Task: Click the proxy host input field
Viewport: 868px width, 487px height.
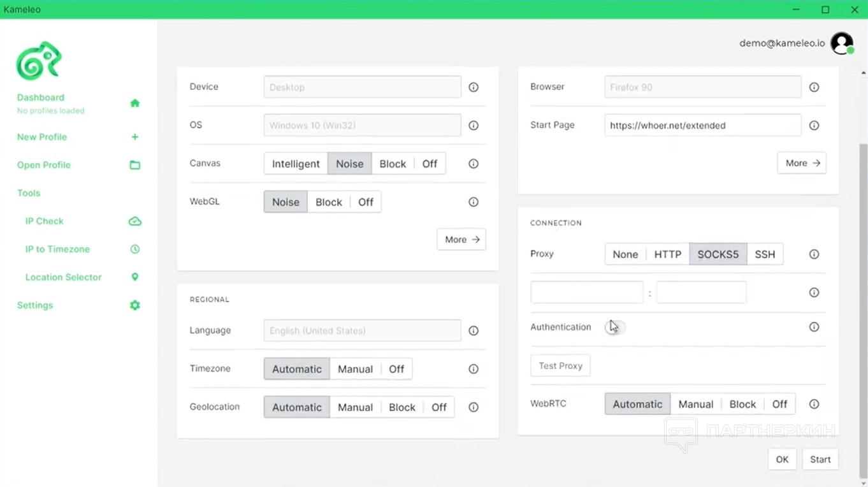Action: (x=587, y=293)
